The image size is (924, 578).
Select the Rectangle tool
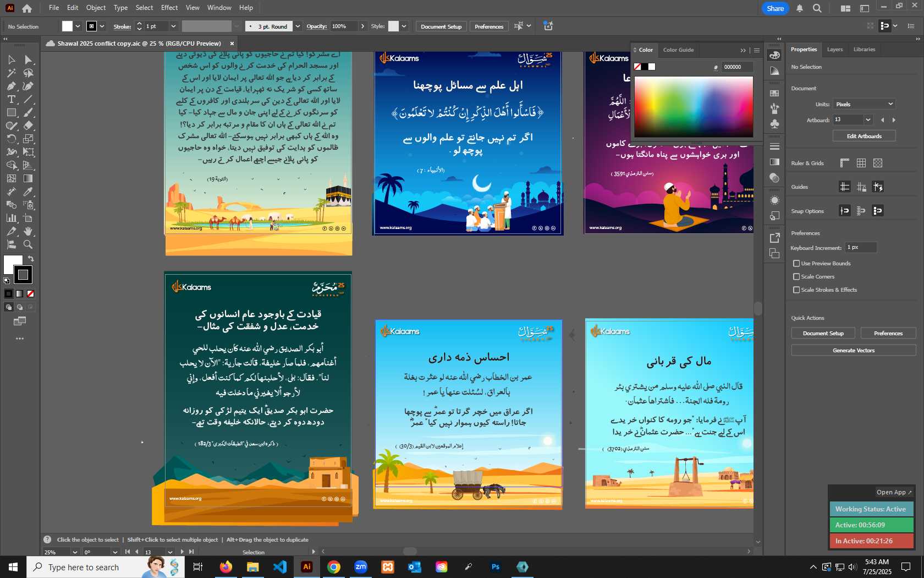click(x=12, y=112)
